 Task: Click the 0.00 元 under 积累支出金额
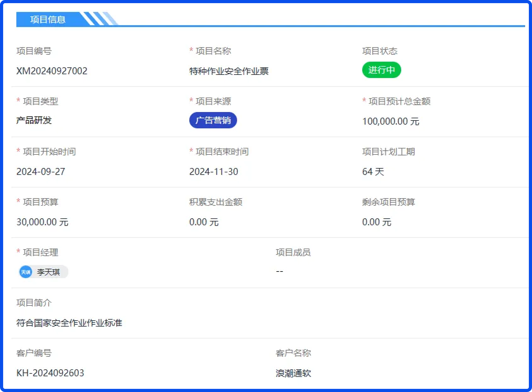[204, 222]
